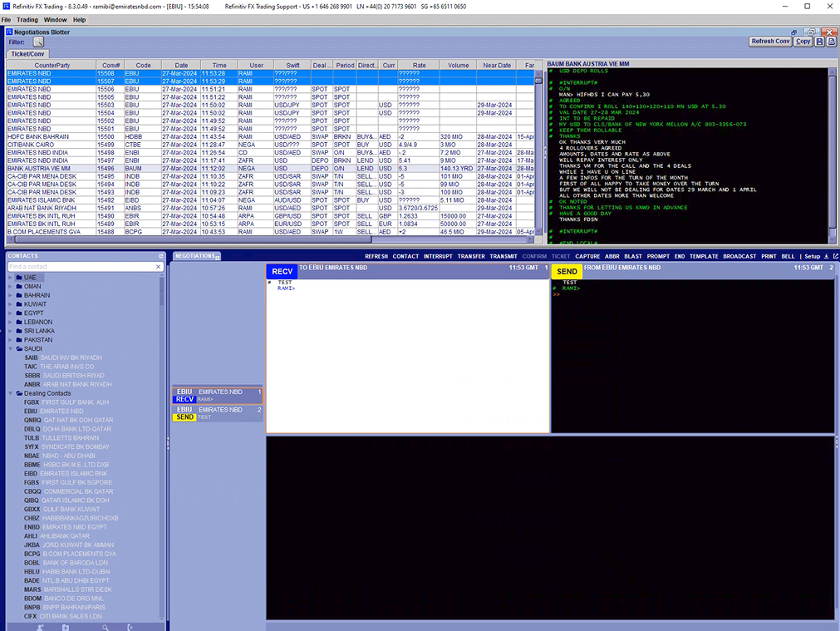
Task: Open the File menu
Action: click(x=6, y=20)
